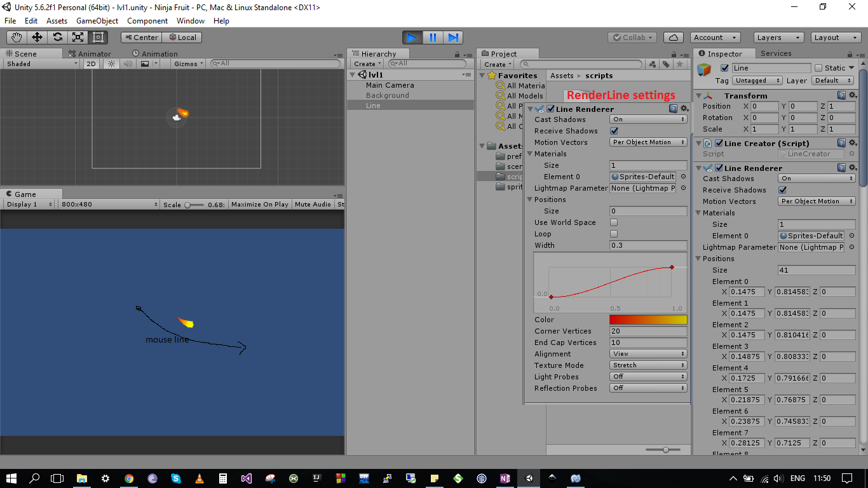Select the Rotate tool

click(x=58, y=37)
